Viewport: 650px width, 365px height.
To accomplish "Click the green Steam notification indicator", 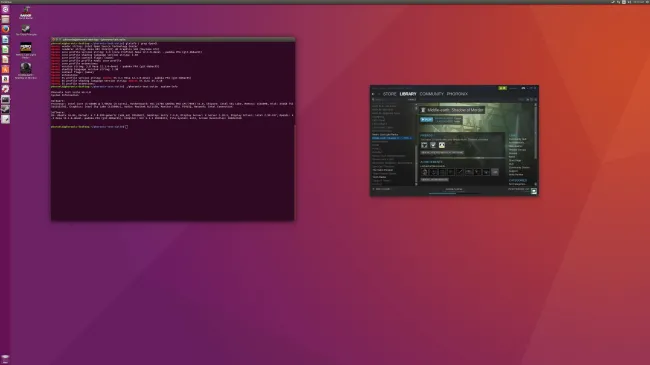I will (502, 88).
